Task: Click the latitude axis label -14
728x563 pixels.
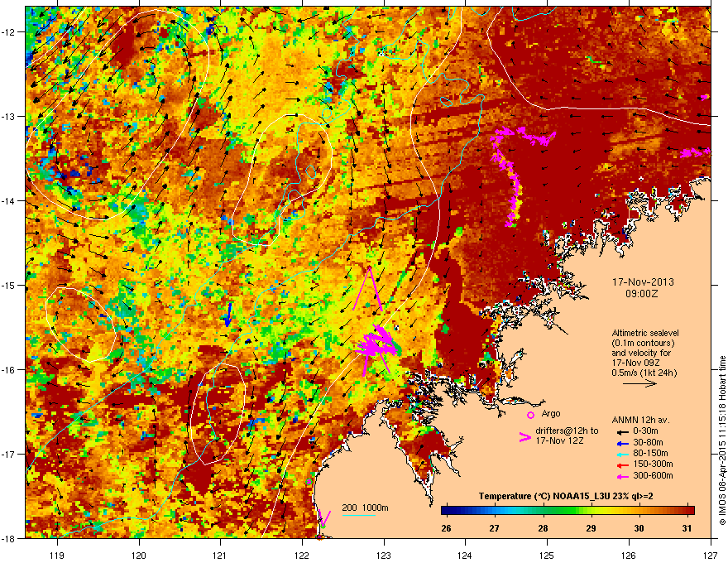Action: point(8,200)
